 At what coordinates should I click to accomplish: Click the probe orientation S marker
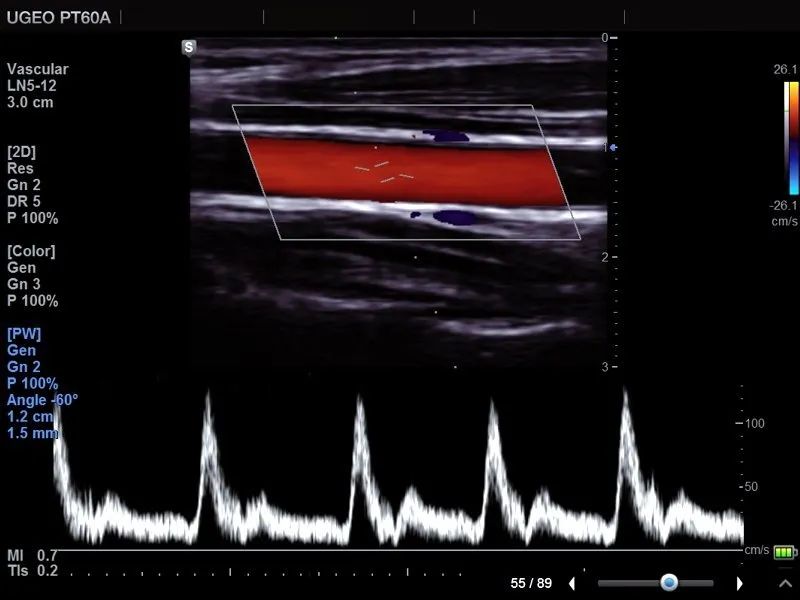tap(189, 47)
